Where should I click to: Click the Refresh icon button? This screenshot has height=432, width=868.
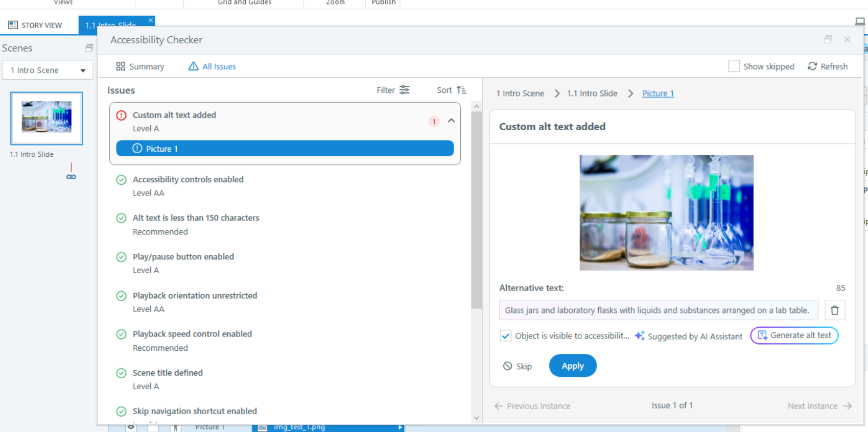pos(812,66)
